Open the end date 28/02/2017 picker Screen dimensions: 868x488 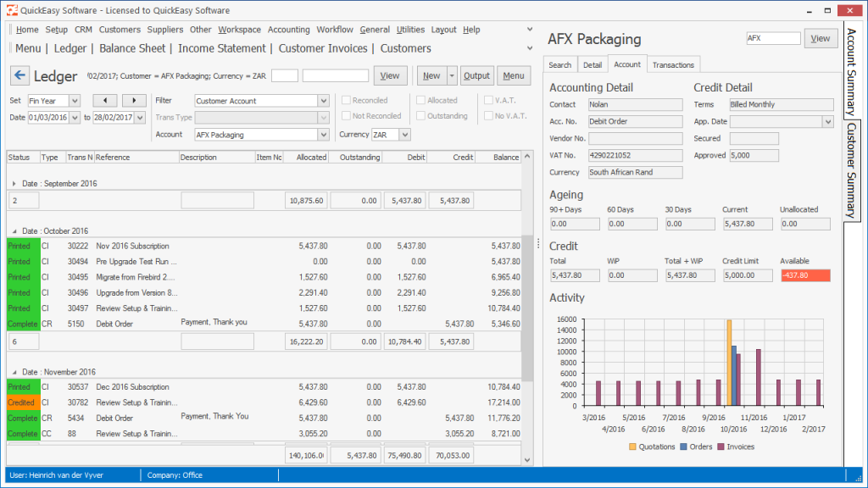tap(140, 117)
